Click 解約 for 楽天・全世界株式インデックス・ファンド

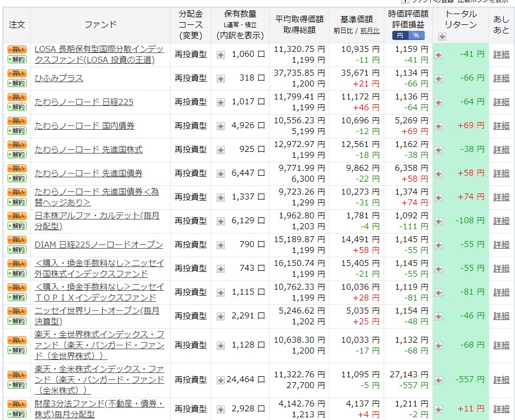pyautogui.click(x=16, y=350)
